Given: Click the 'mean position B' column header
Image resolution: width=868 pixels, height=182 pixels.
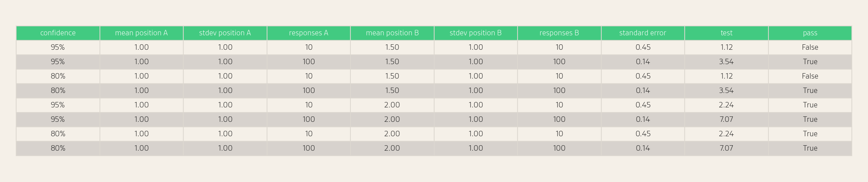Looking at the screenshot, I should pyautogui.click(x=392, y=33).
